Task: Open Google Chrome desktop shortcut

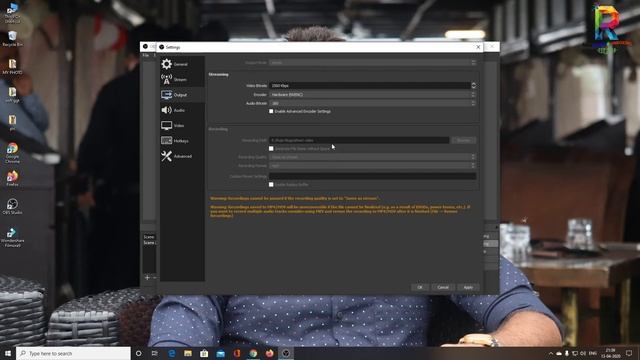Action: pos(12,153)
